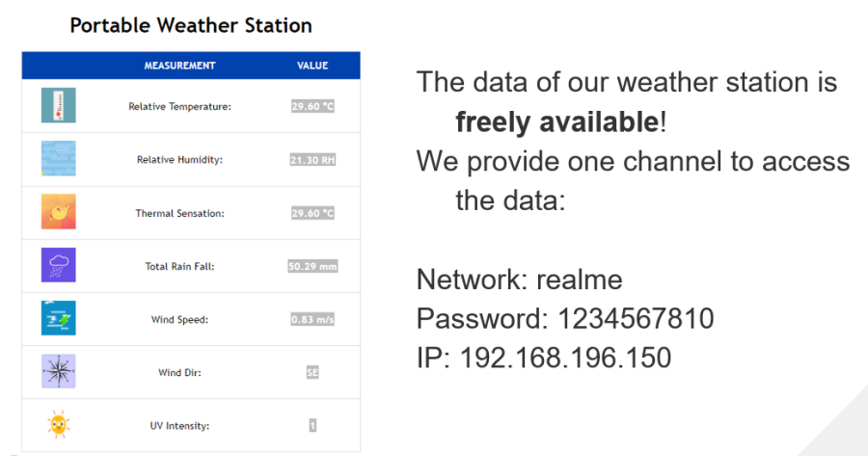Select the 50.29 mm rain fall value
Viewport: 868px width, 456px height.
312,266
